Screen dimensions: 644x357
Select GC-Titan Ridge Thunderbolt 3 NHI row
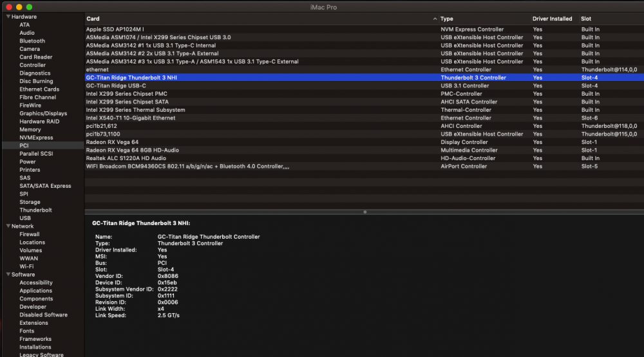click(365, 78)
